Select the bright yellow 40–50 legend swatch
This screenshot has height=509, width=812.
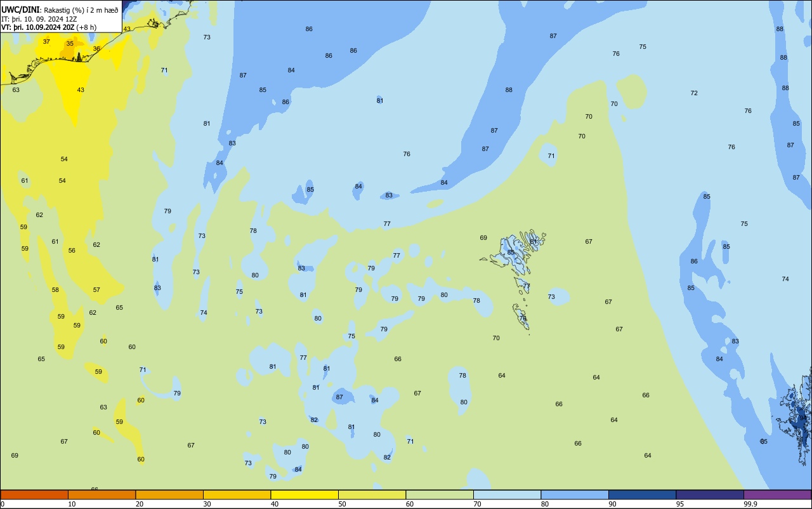point(304,494)
